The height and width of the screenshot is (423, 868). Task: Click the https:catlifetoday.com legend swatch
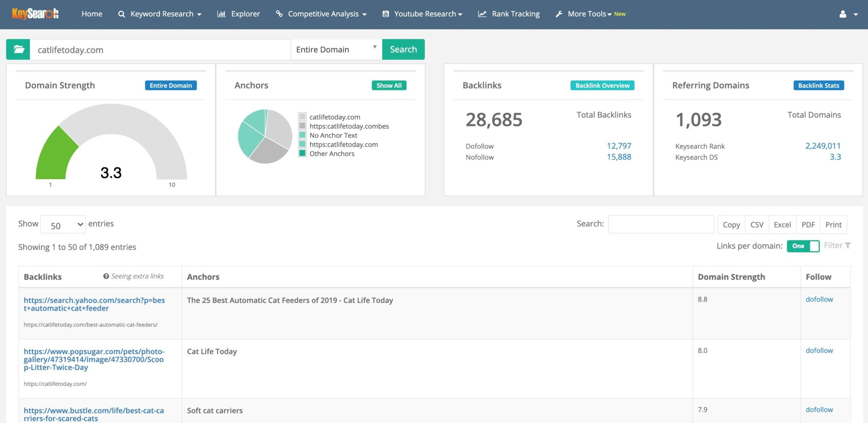(302, 144)
